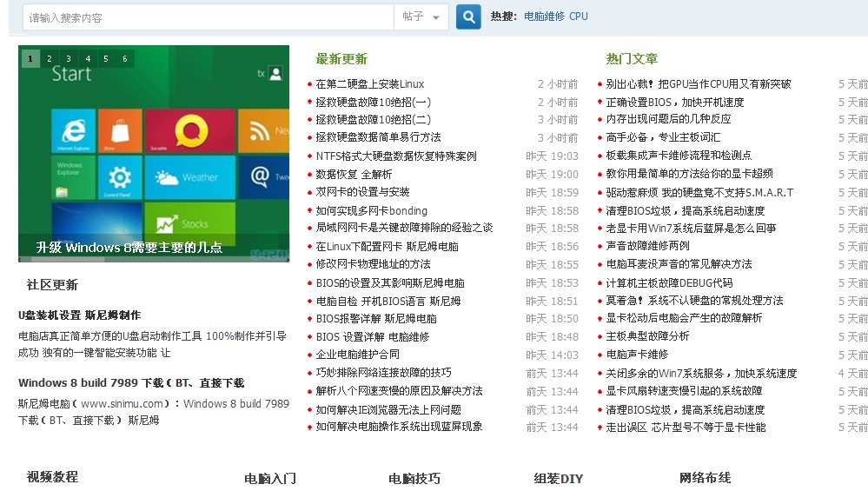Click the orange RSS News tile
The image size is (868, 491).
click(263, 130)
